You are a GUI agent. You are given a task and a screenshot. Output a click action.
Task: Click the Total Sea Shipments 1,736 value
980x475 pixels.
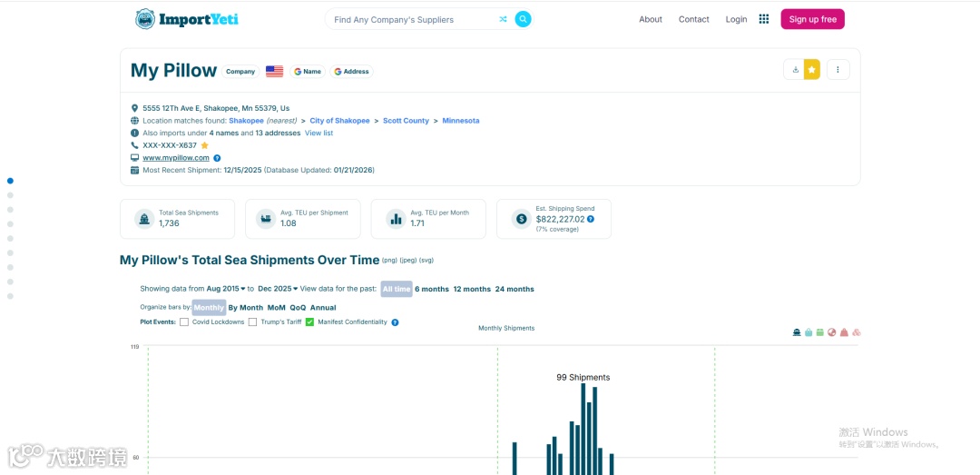click(x=169, y=223)
